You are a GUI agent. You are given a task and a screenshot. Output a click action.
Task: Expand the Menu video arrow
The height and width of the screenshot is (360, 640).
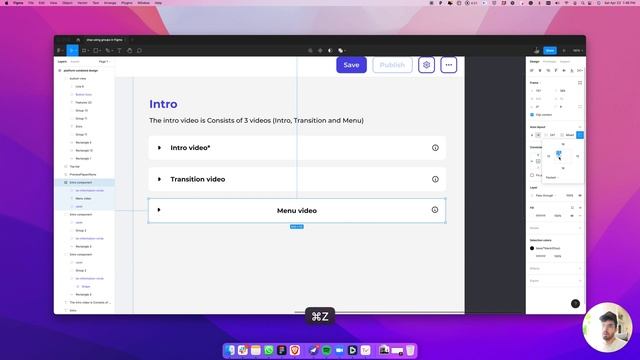pos(159,210)
